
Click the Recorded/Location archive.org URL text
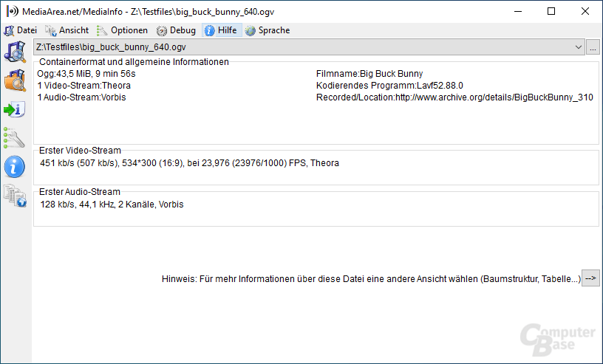point(454,97)
